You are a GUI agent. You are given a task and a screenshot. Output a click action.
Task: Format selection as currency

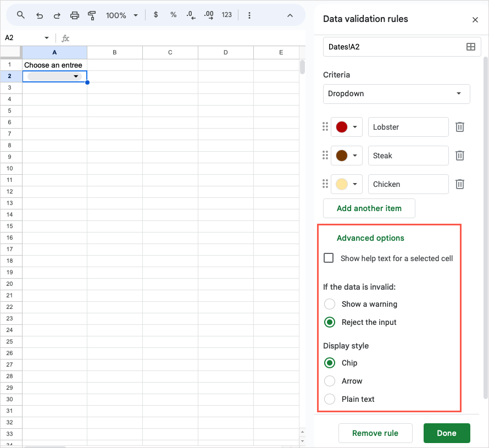coord(155,15)
